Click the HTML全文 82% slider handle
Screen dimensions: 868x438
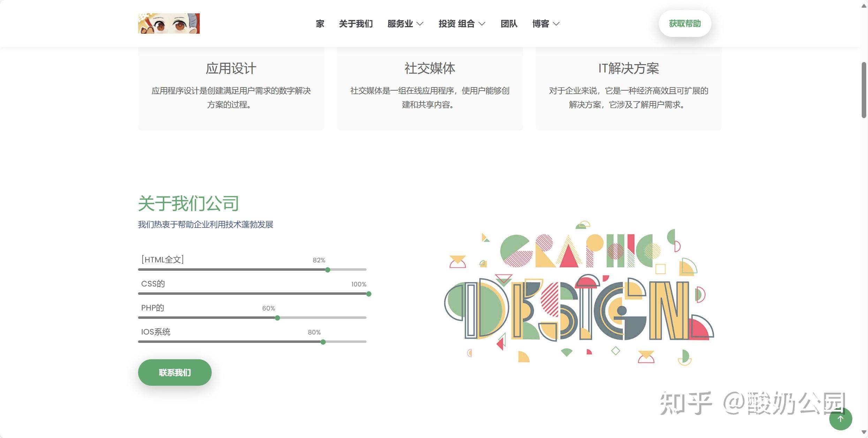click(327, 270)
